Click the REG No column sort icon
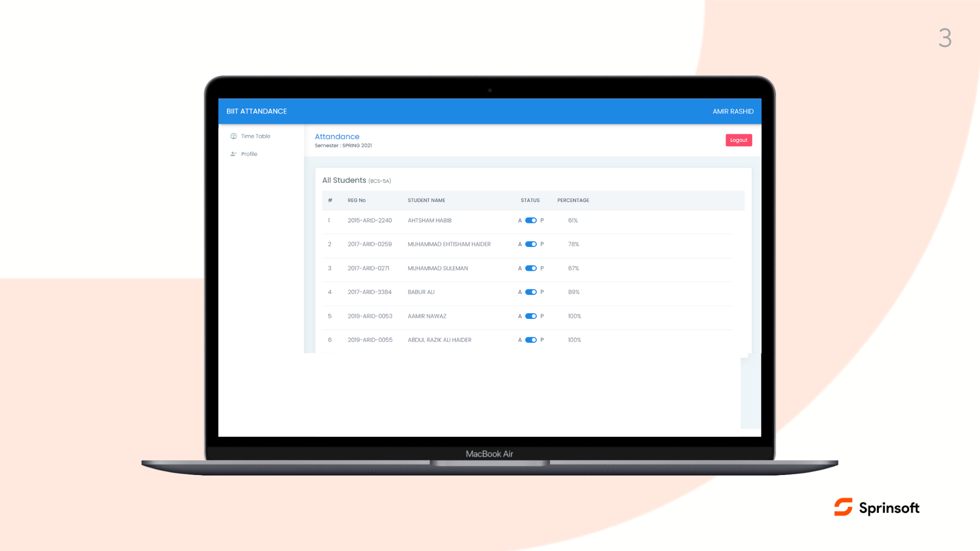The width and height of the screenshot is (980, 551). tap(357, 200)
